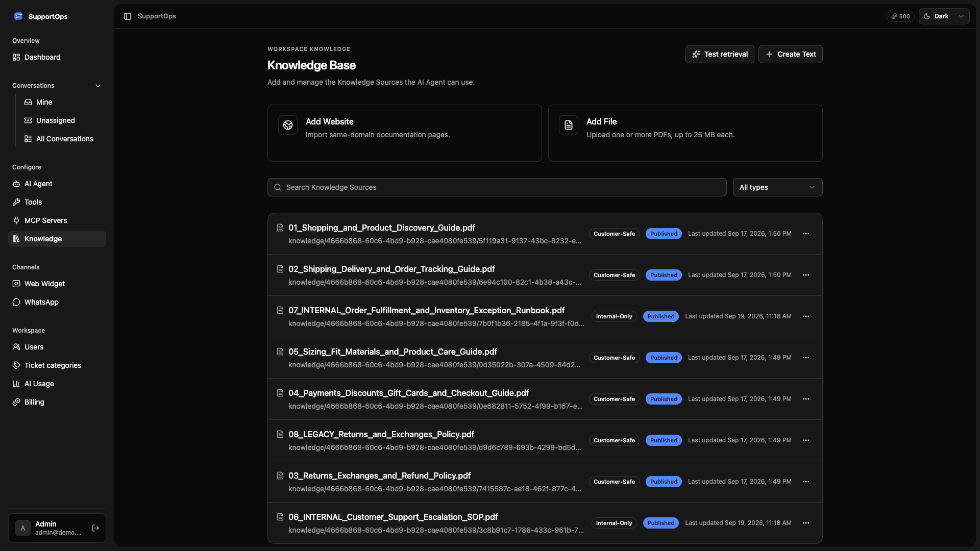
Task: Open Billing page
Action: click(x=57, y=402)
